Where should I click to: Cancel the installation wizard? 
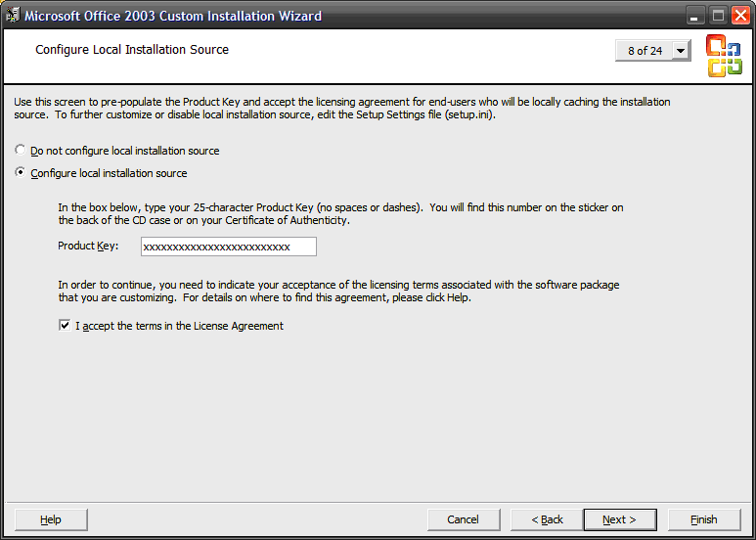pos(463,519)
